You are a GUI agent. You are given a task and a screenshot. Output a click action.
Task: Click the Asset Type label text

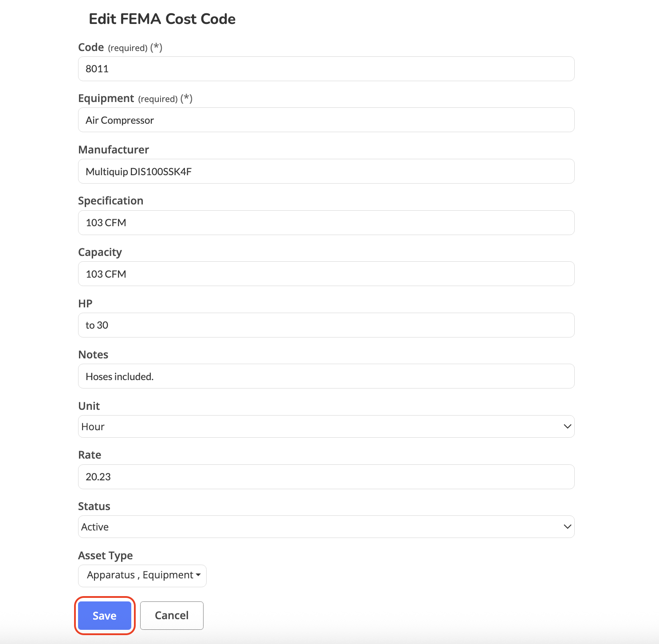coord(106,556)
